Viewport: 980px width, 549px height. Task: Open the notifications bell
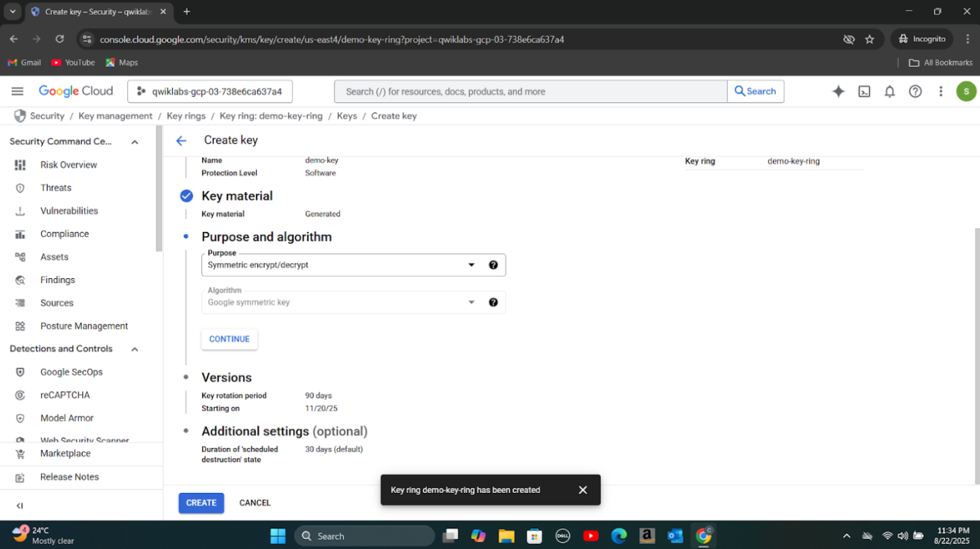coord(890,91)
